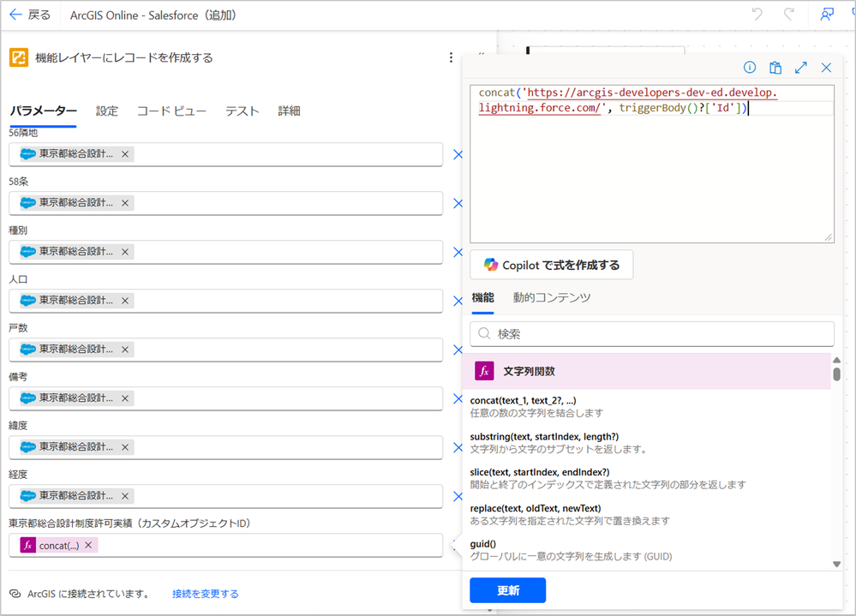Click the clipboard paste icon in expression editor
The width and height of the screenshot is (856, 616).
[x=775, y=68]
